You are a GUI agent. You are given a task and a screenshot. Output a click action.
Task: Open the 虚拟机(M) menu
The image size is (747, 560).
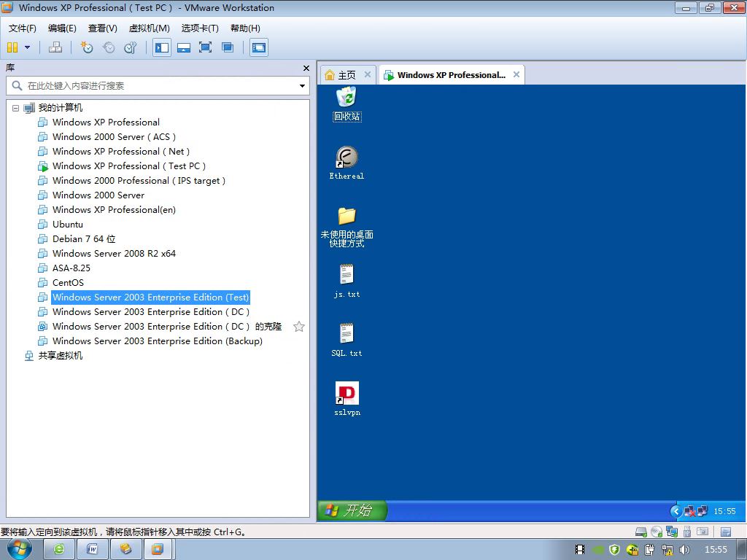click(x=149, y=28)
